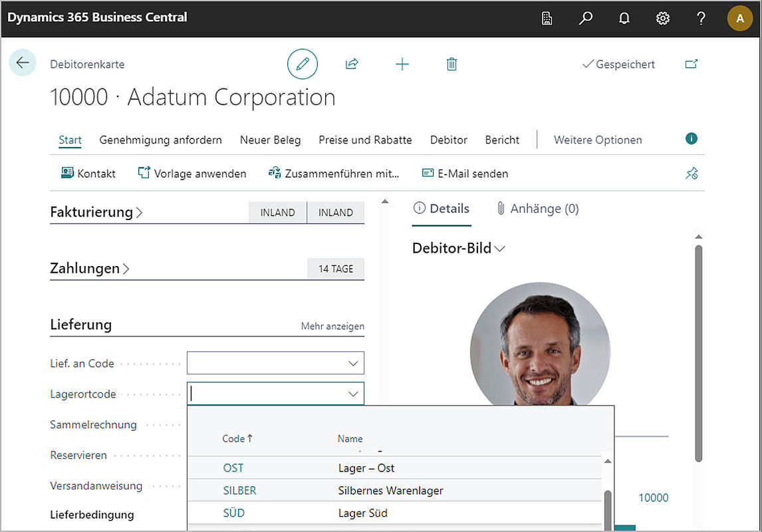This screenshot has height=532, width=762.
Task: Click the Lief. an Code input field
Action: 275,363
